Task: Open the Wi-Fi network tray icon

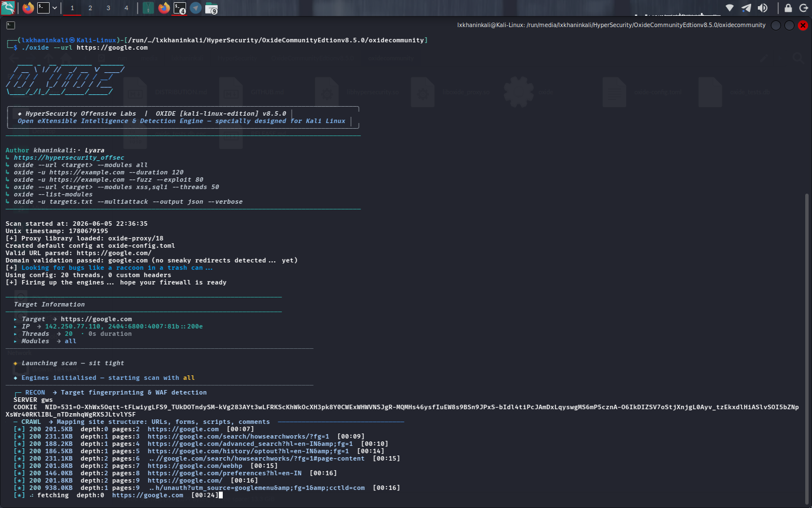Action: (x=730, y=8)
